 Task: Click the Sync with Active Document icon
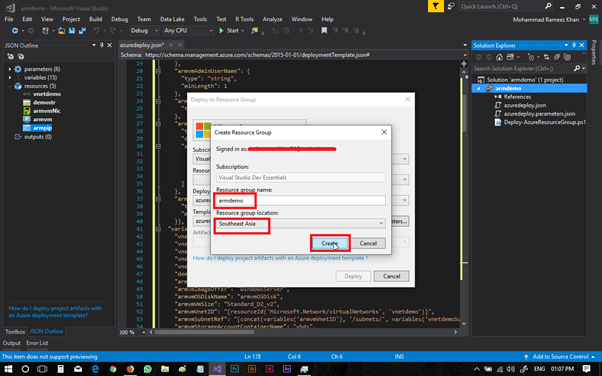coord(546,57)
